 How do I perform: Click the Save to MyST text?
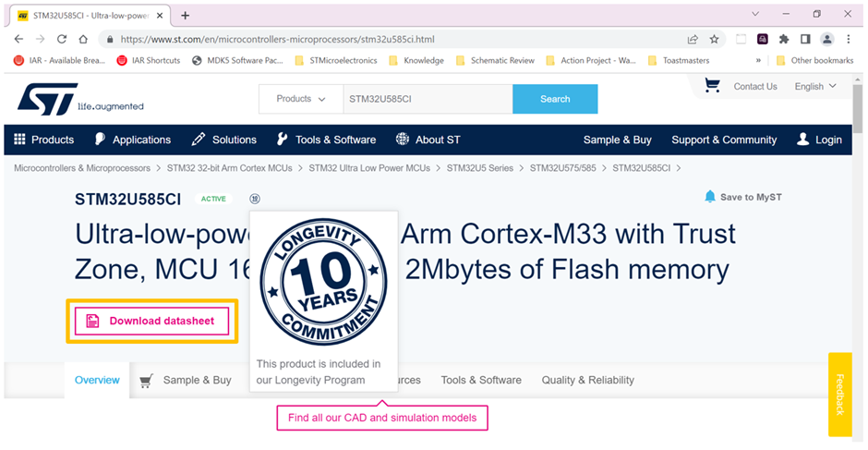(x=751, y=197)
